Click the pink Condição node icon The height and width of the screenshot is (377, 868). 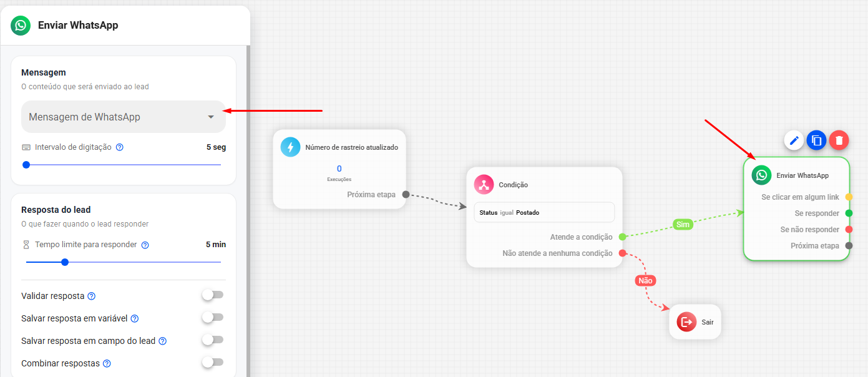484,185
